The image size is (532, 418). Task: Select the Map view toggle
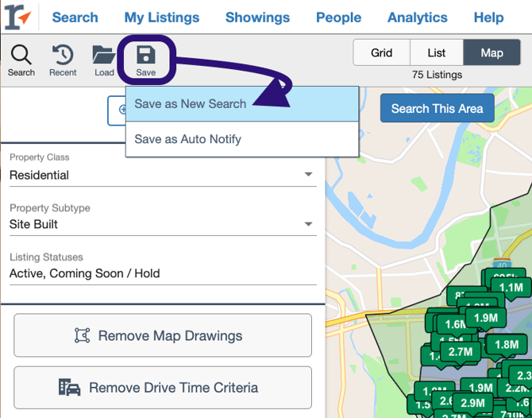[492, 52]
